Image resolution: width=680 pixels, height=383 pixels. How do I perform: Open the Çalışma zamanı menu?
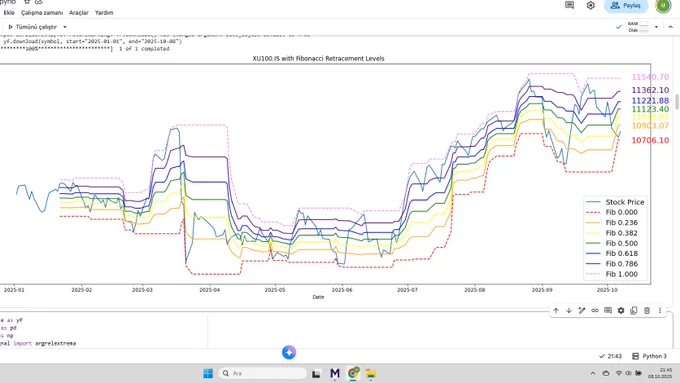[42, 13]
